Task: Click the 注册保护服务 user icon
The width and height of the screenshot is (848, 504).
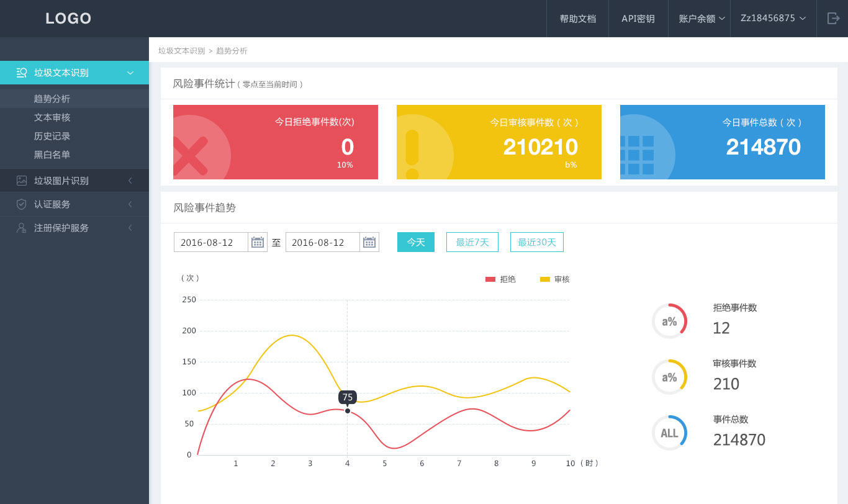Action: coord(22,228)
